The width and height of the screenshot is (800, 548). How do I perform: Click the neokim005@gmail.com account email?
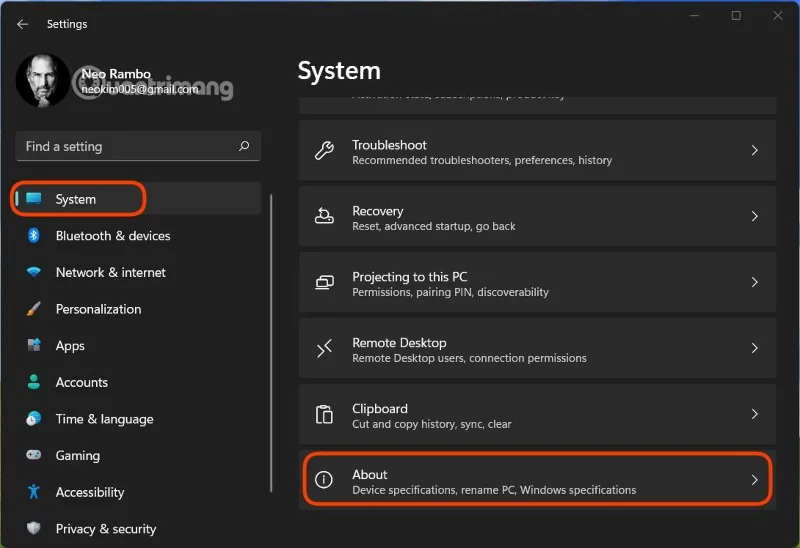pos(140,89)
